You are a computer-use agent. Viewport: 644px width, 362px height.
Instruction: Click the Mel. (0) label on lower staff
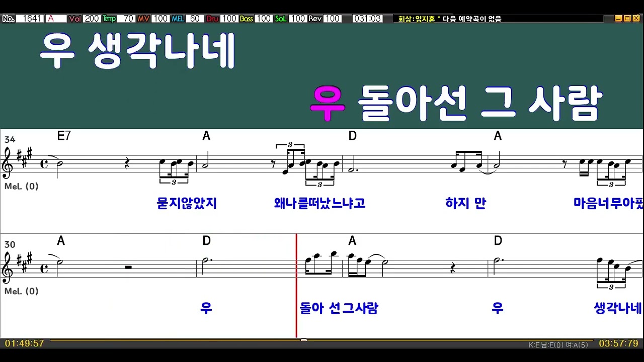click(x=21, y=291)
